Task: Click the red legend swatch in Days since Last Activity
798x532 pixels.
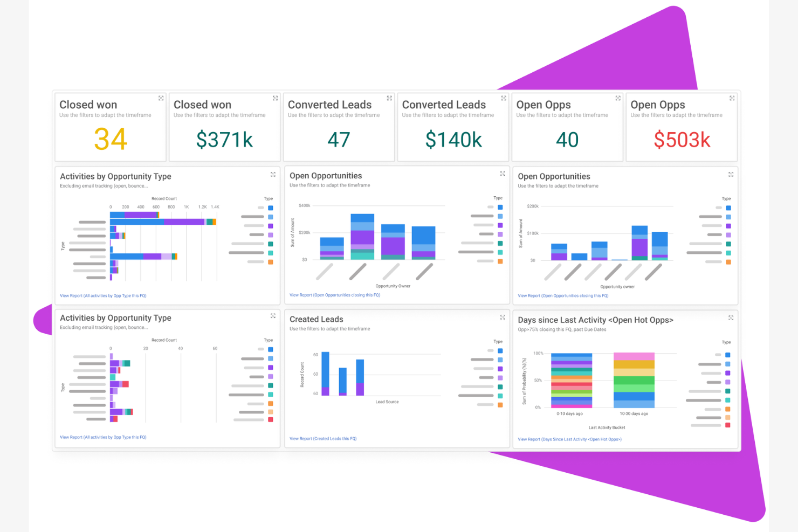Action: 728,425
